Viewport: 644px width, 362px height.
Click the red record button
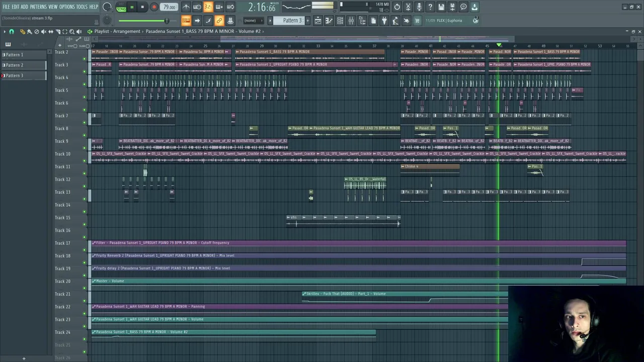coord(154,7)
